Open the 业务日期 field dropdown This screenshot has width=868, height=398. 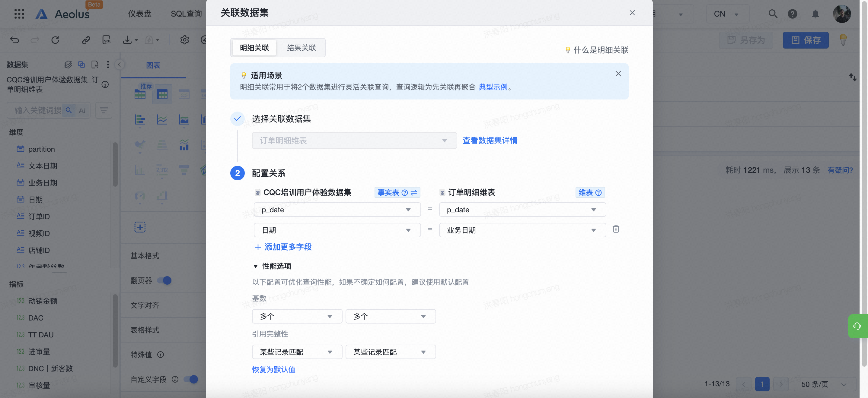pyautogui.click(x=522, y=230)
